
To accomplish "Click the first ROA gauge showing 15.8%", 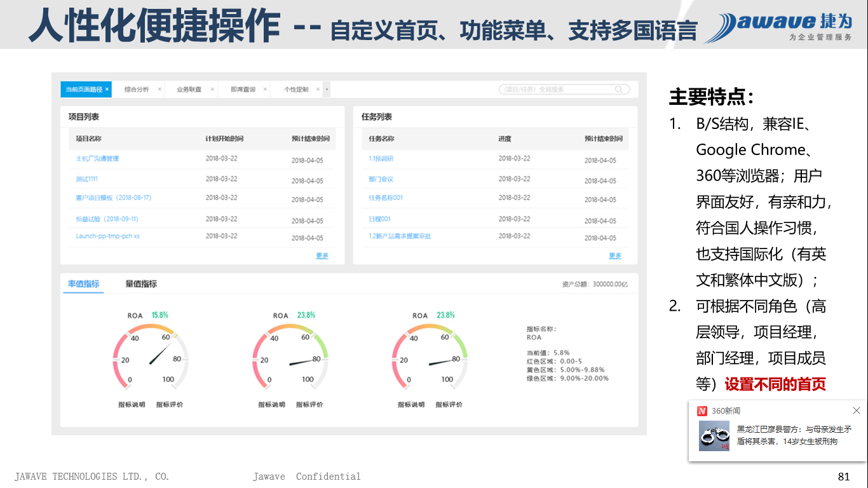I will tap(151, 356).
